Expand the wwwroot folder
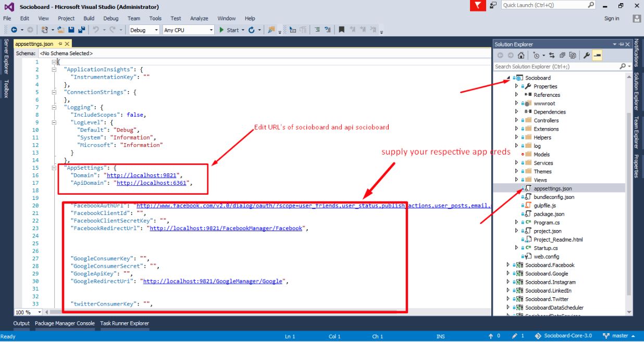644x342 pixels. (516, 103)
